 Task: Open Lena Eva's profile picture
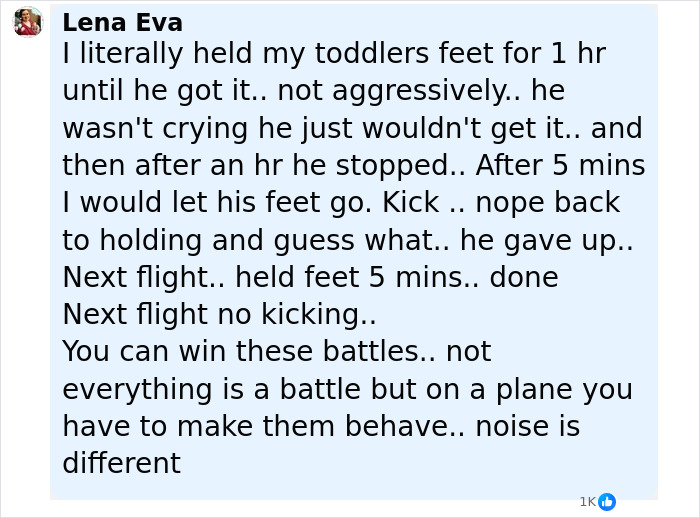tap(28, 22)
